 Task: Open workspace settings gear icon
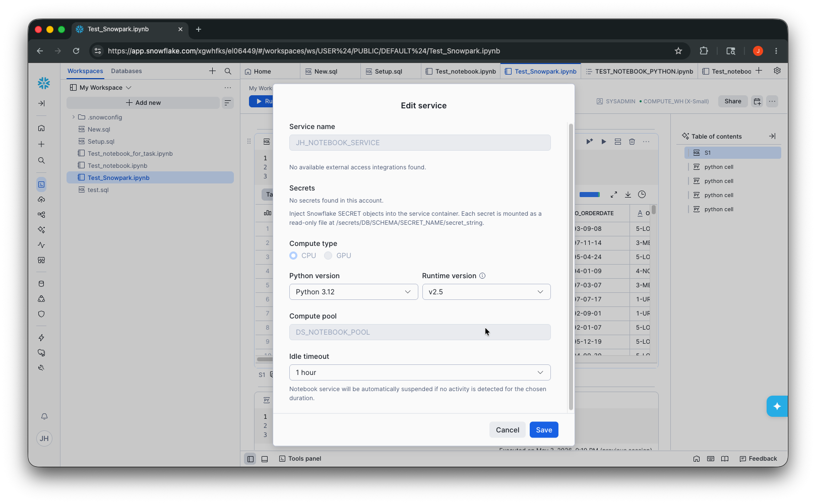[777, 71]
